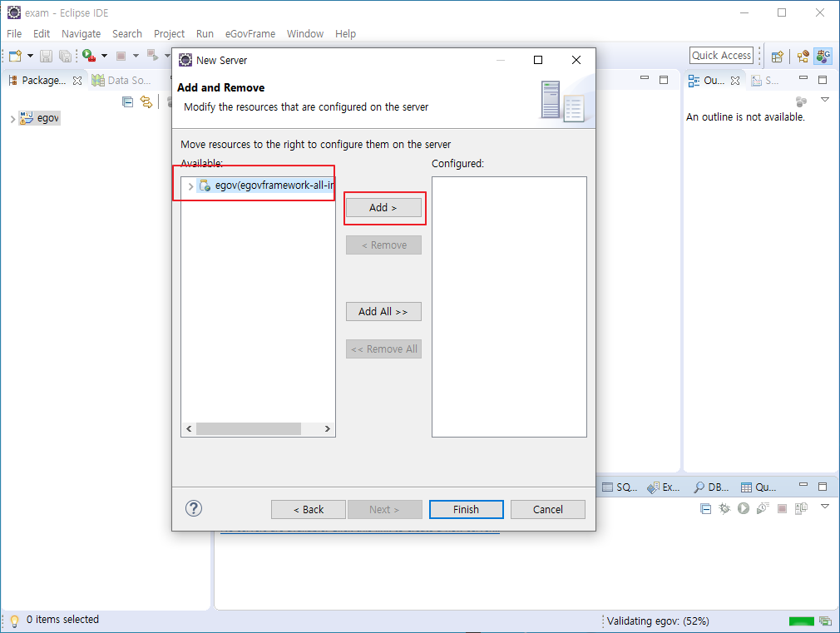This screenshot has height=633, width=840.
Task: Click the < Back button
Action: coord(308,509)
